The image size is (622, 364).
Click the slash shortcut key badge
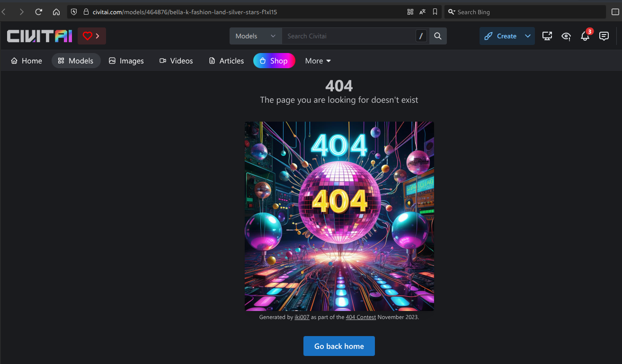(x=421, y=36)
